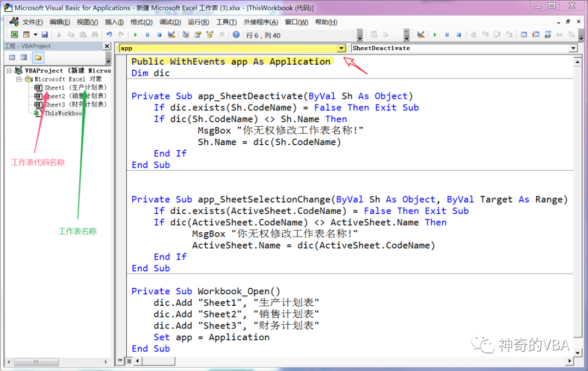Open the insert object type dropdown arrow
This screenshot has width=588, height=371.
click(x=35, y=35)
